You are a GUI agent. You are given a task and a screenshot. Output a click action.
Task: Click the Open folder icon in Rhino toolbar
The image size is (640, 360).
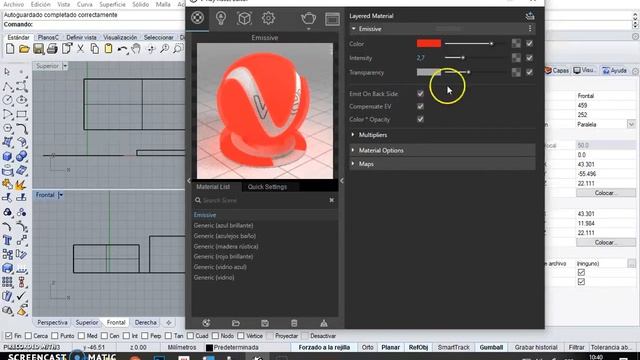pyautogui.click(x=24, y=49)
